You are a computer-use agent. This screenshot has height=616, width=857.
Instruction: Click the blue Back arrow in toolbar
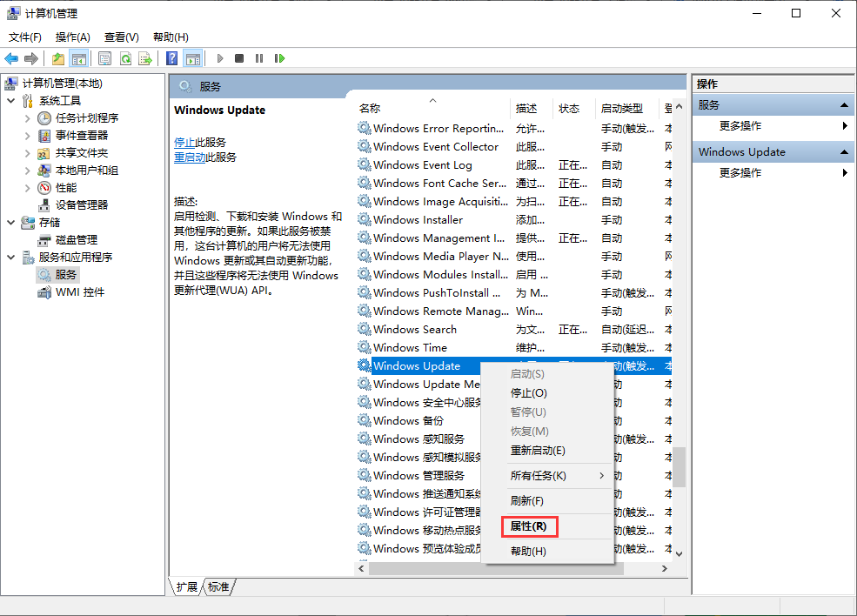tap(11, 58)
